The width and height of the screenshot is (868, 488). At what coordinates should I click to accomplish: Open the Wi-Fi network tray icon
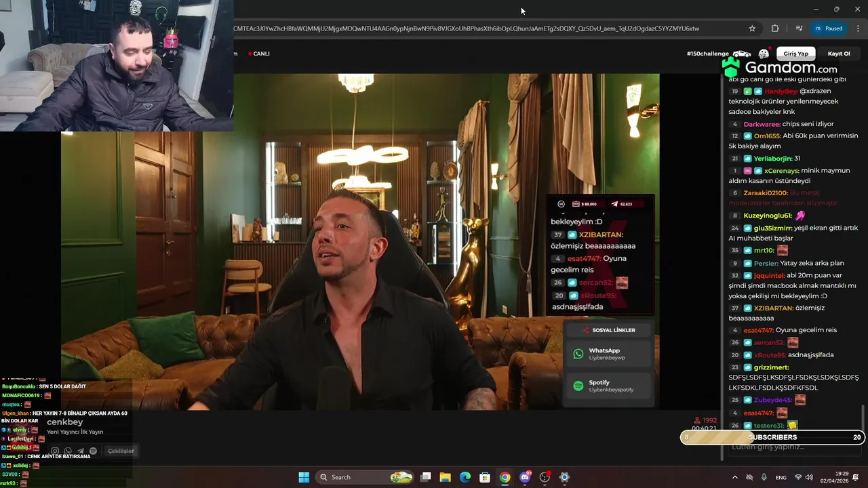[x=798, y=477]
